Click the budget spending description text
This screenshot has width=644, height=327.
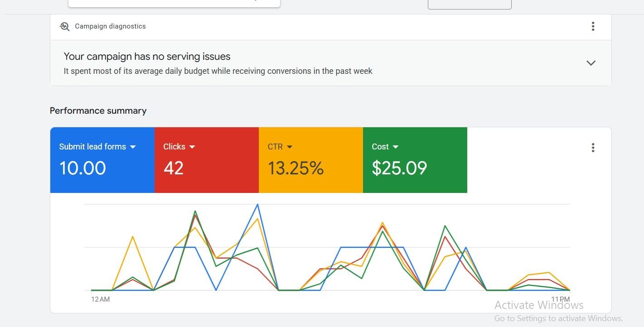pyautogui.click(x=218, y=71)
